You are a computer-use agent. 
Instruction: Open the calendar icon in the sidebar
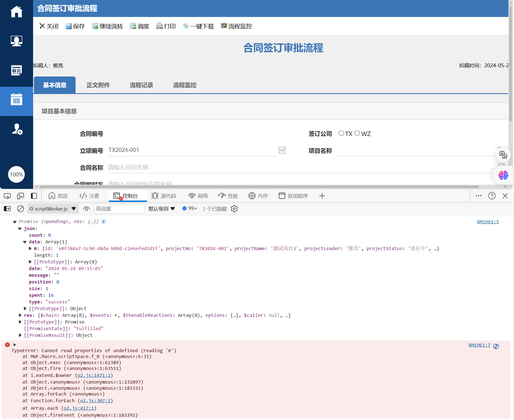click(16, 99)
